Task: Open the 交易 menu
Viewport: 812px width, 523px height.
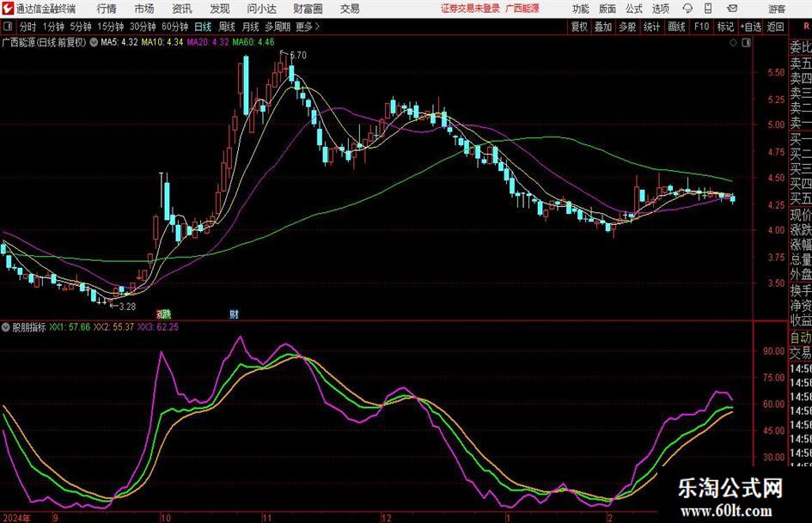Action: coord(350,9)
